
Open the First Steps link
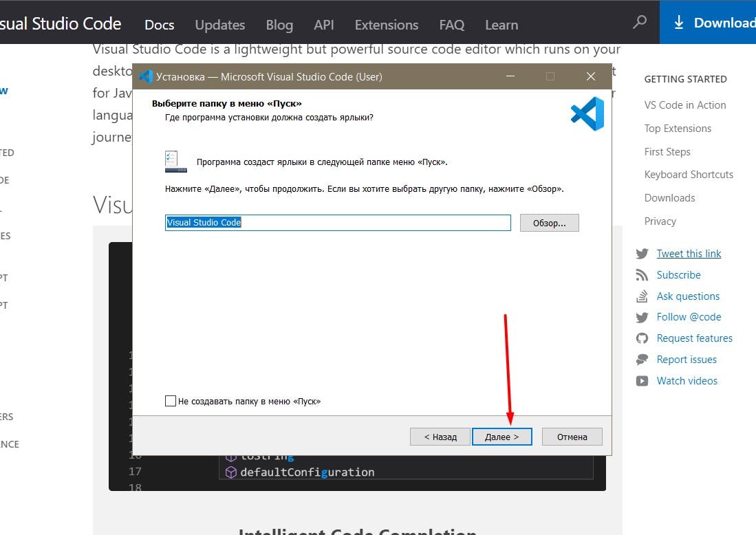coord(667,152)
